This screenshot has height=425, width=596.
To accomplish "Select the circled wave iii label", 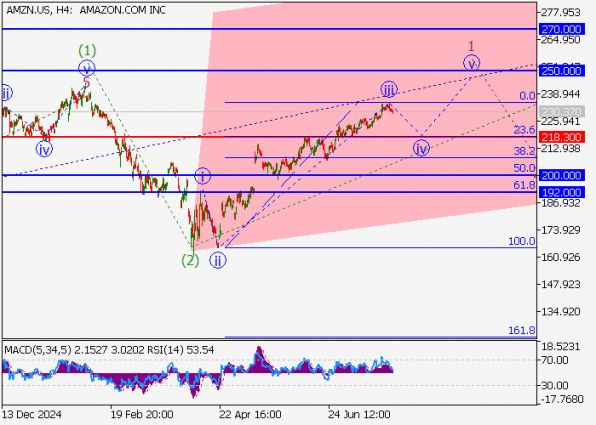I will pyautogui.click(x=388, y=89).
